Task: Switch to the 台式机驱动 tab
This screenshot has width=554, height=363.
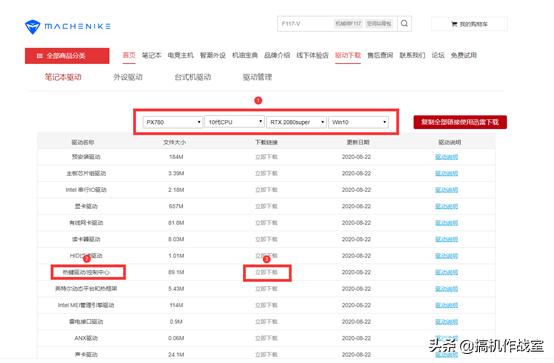Action: click(x=193, y=77)
